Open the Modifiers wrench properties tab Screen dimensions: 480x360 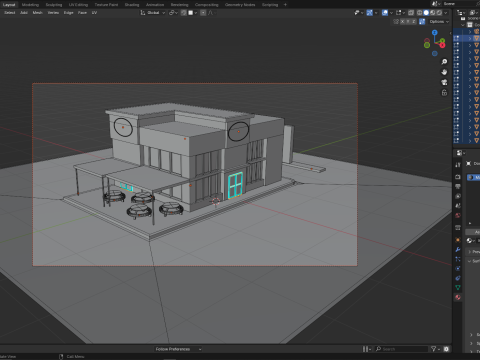458,250
